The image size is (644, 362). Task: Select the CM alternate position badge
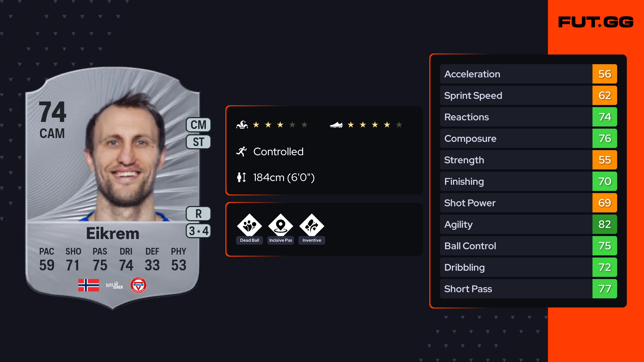[199, 125]
